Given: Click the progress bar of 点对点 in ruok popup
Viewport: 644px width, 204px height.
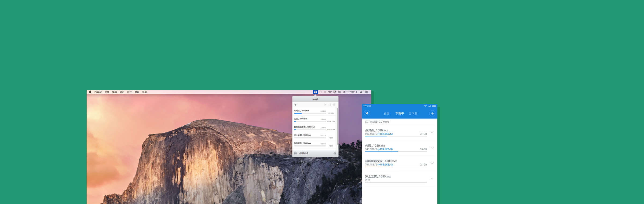Looking at the screenshot, I should pos(310,114).
